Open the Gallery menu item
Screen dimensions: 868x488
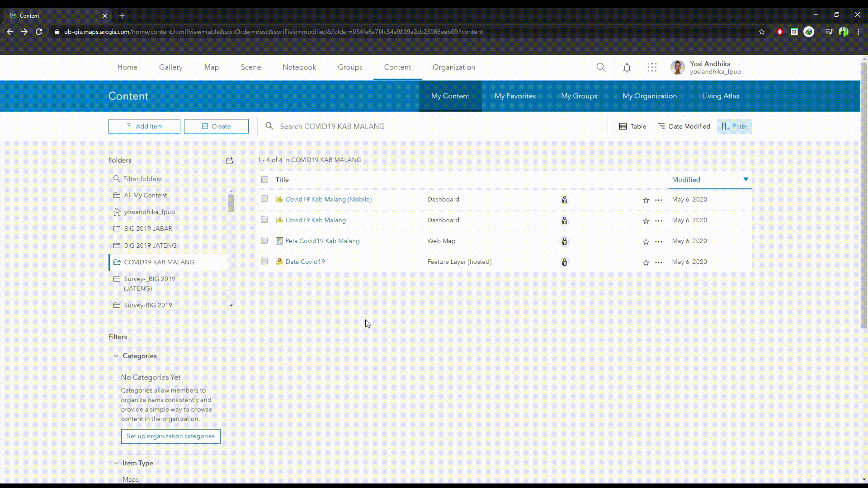(170, 67)
